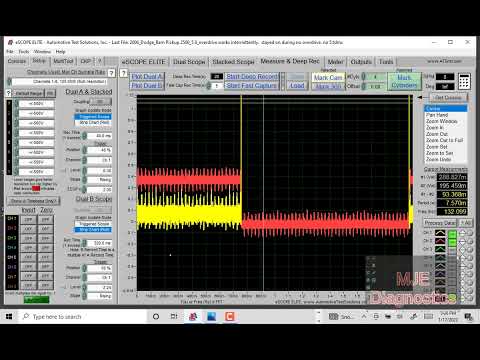480x360 pixels.
Task: Click the help icon left of Default Range
Action: 9,93
